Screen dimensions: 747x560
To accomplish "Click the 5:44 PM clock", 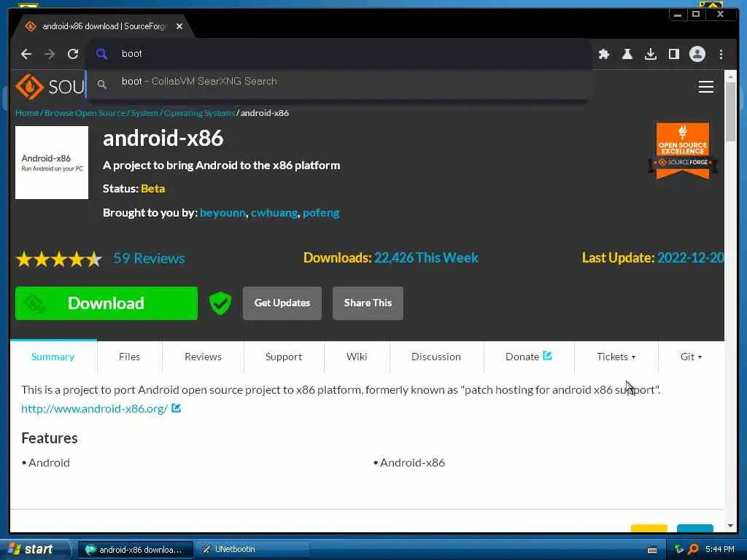I will point(720,550).
